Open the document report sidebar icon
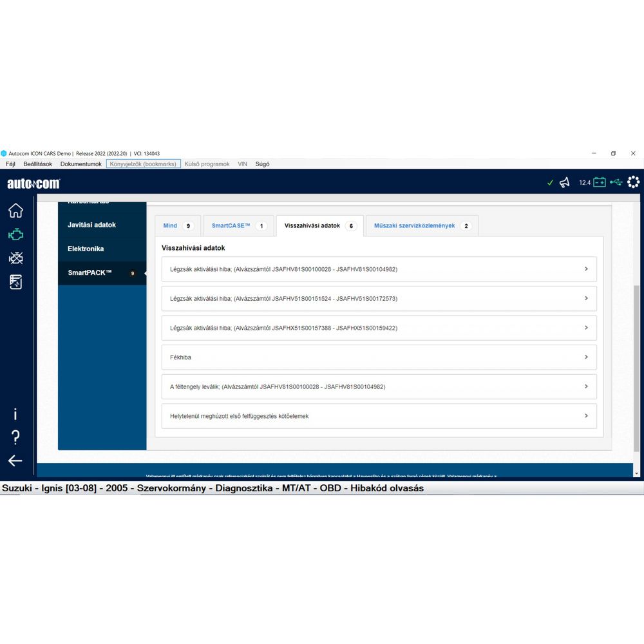644x644 pixels. (15, 282)
